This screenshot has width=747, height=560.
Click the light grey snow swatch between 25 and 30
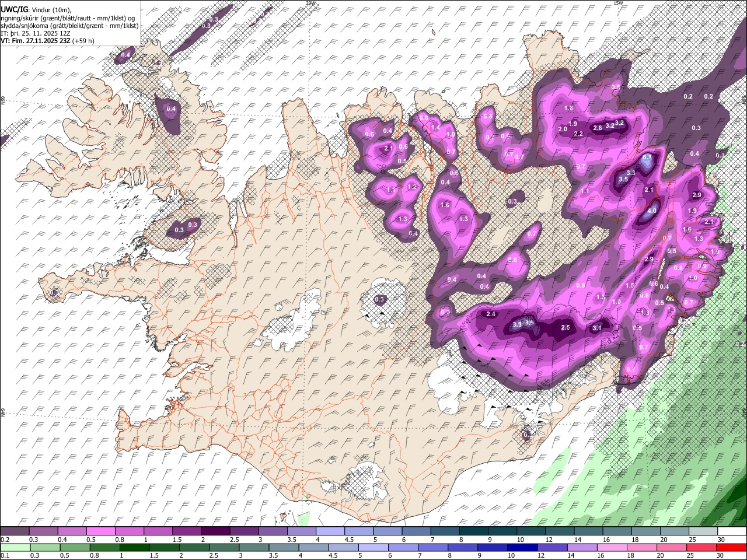(x=703, y=531)
